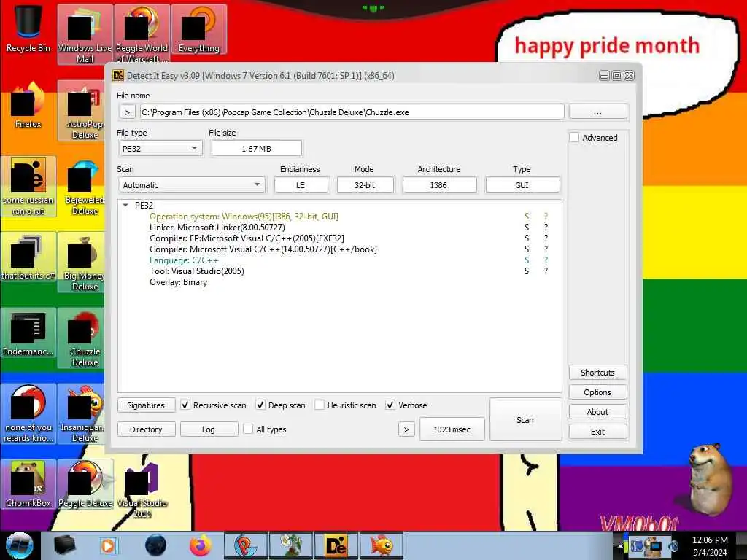Viewport: 747px width, 560px height.
Task: Open Chuzzle Deluxe desktop icon
Action: [82, 338]
